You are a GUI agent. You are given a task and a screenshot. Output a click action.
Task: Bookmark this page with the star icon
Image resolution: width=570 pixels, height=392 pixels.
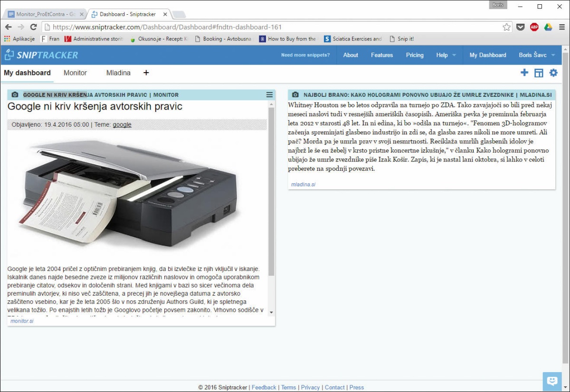[x=507, y=27]
